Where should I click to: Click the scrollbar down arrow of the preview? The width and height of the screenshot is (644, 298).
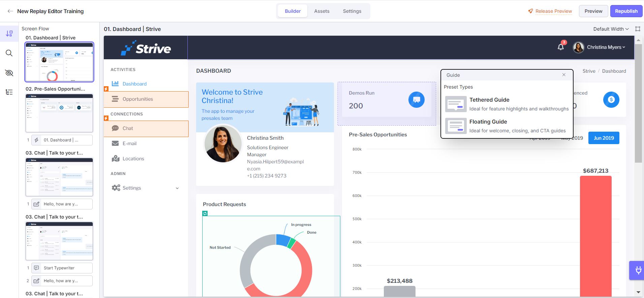[x=638, y=292]
